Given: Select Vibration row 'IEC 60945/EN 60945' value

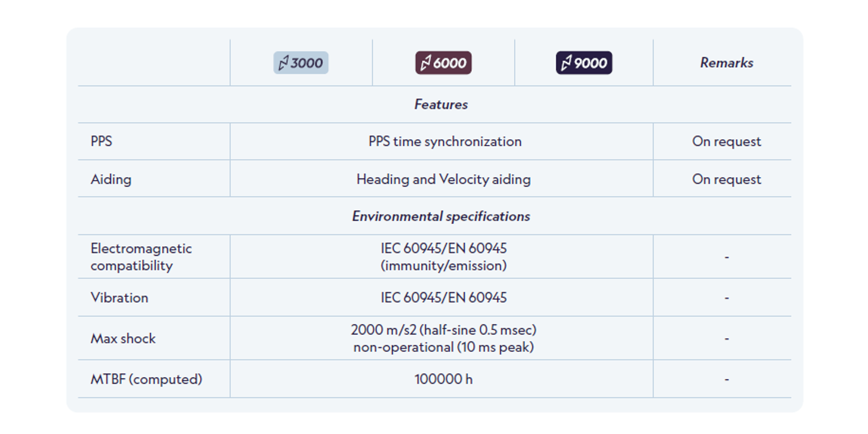Looking at the screenshot, I should tap(443, 298).
